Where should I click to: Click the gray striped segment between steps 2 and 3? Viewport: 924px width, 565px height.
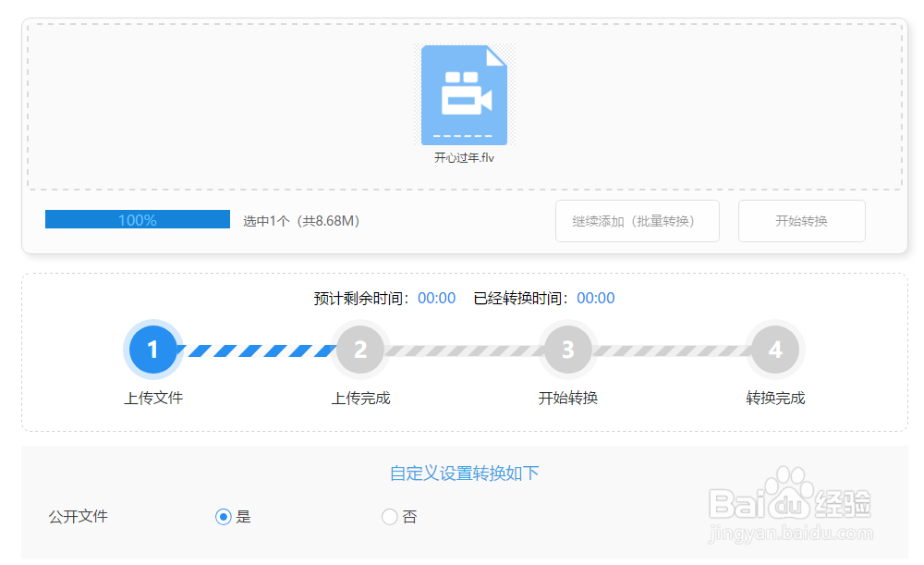point(464,350)
